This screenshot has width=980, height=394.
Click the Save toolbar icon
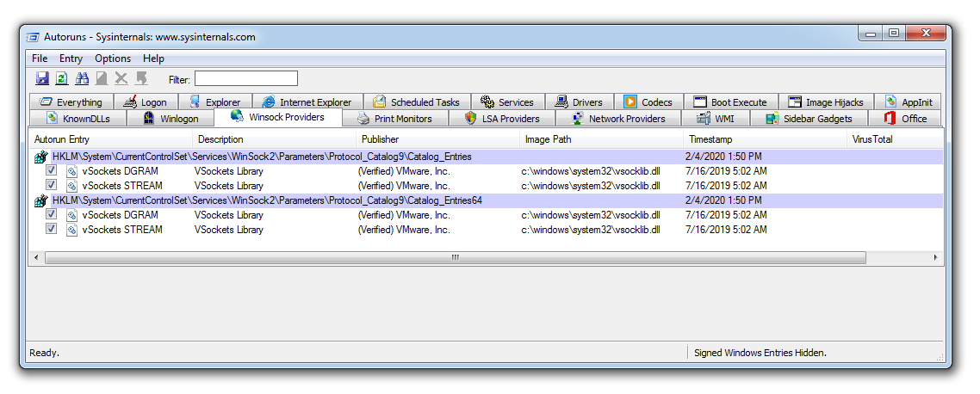[x=42, y=79]
